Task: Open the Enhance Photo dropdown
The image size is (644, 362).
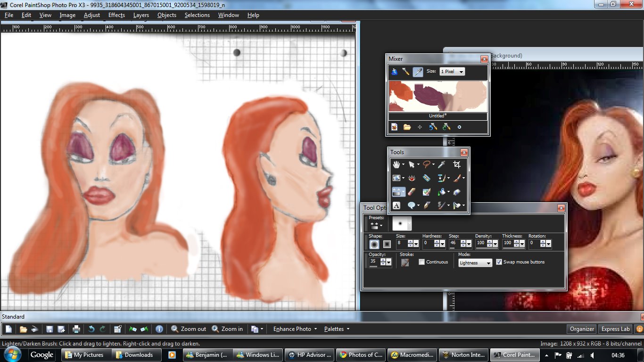Action: click(x=295, y=329)
